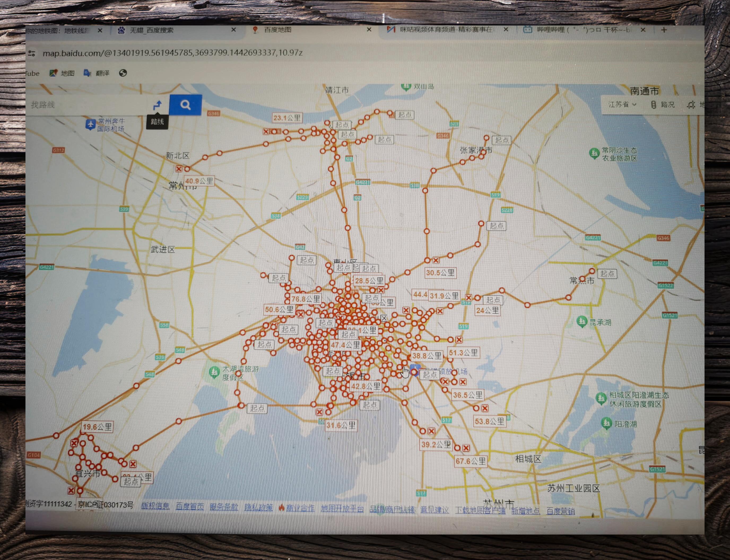Open the 下载地图客户端 footer link

[481, 510]
